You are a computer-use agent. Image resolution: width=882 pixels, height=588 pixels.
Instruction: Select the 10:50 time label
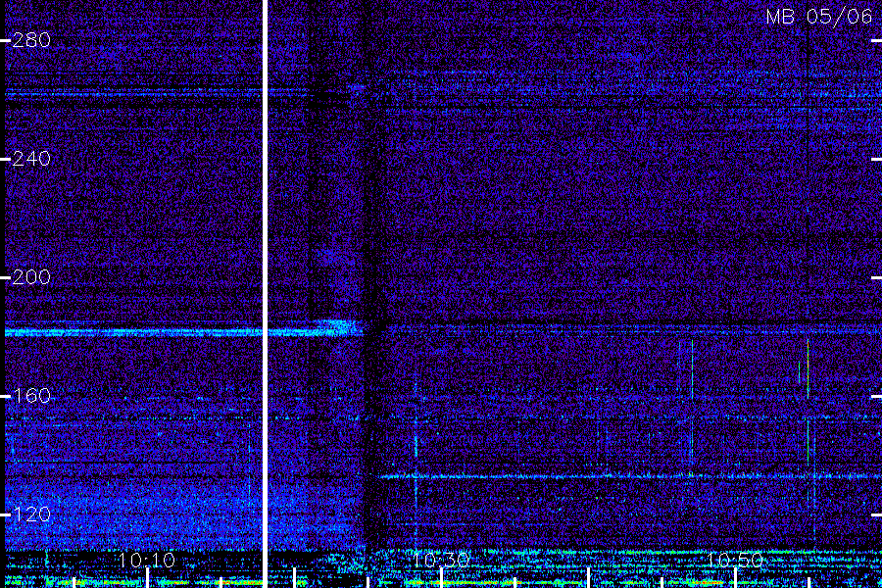click(x=735, y=560)
